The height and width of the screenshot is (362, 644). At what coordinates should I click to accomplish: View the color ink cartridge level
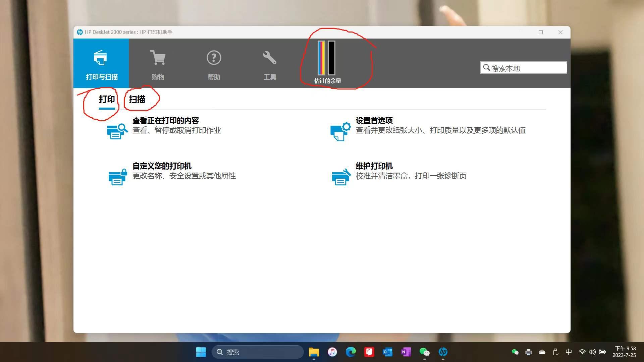pyautogui.click(x=321, y=58)
